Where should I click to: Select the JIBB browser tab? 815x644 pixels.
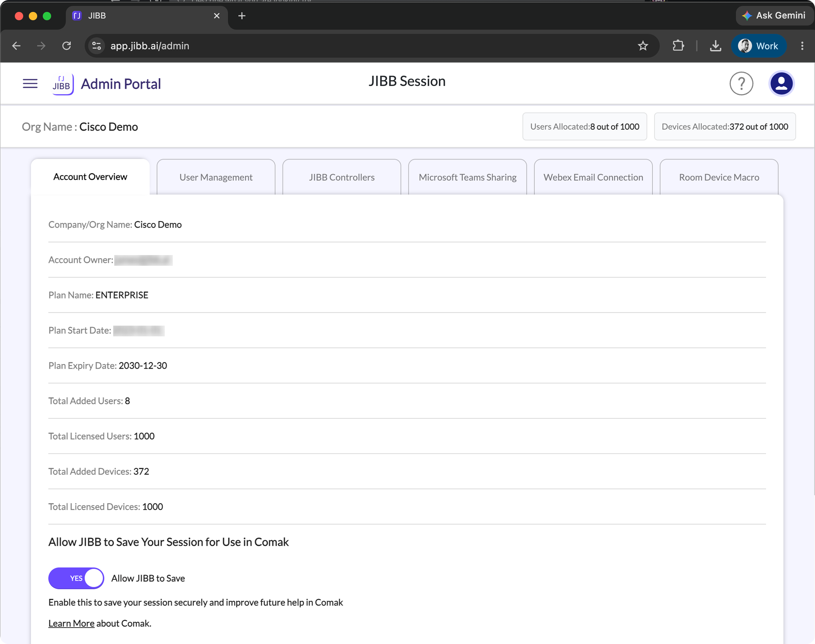[x=146, y=16]
